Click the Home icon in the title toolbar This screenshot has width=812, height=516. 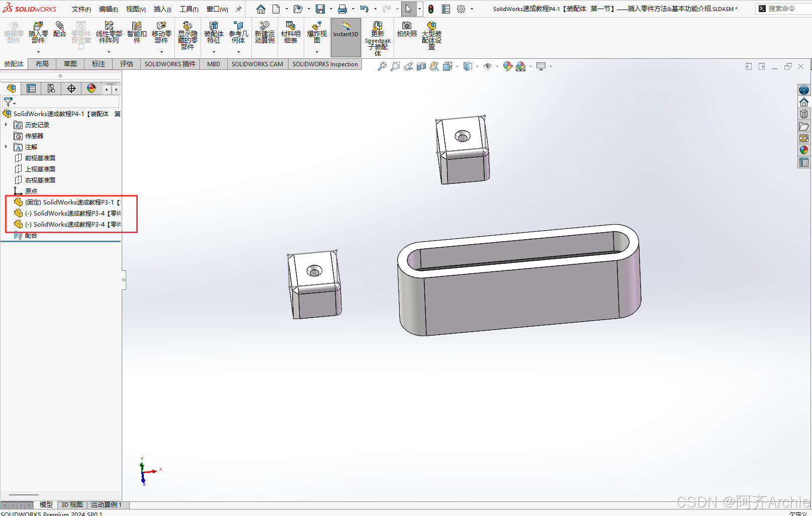coord(261,9)
